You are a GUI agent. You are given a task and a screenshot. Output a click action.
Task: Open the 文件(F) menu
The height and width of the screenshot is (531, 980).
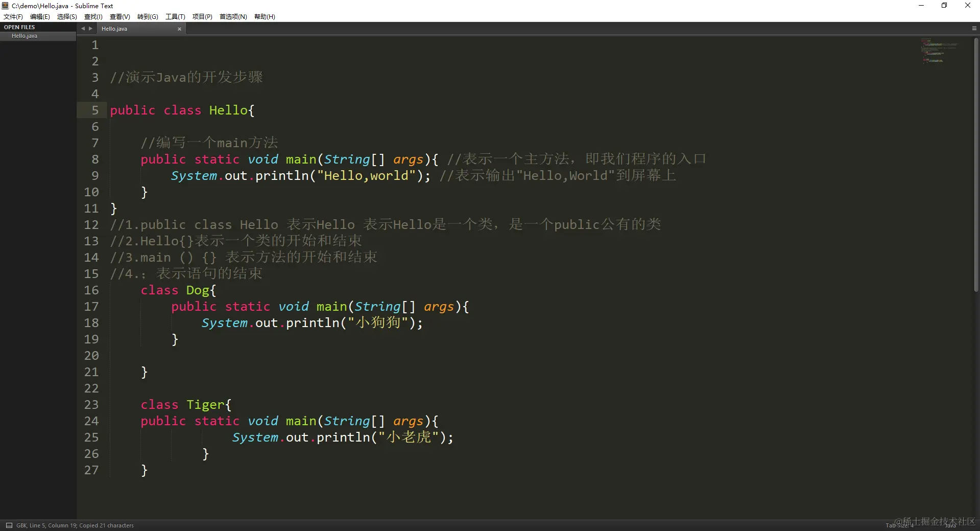[13, 17]
